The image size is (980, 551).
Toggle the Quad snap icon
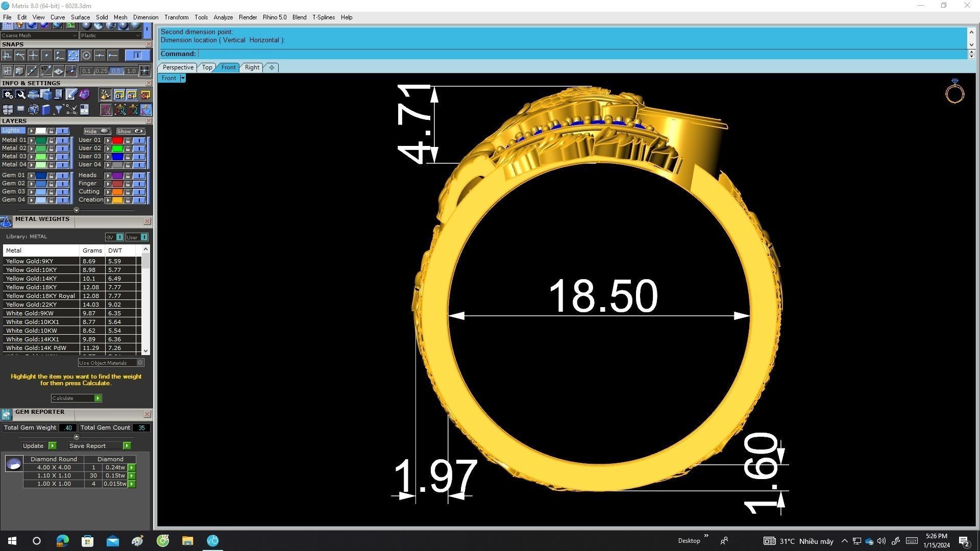coord(73,55)
